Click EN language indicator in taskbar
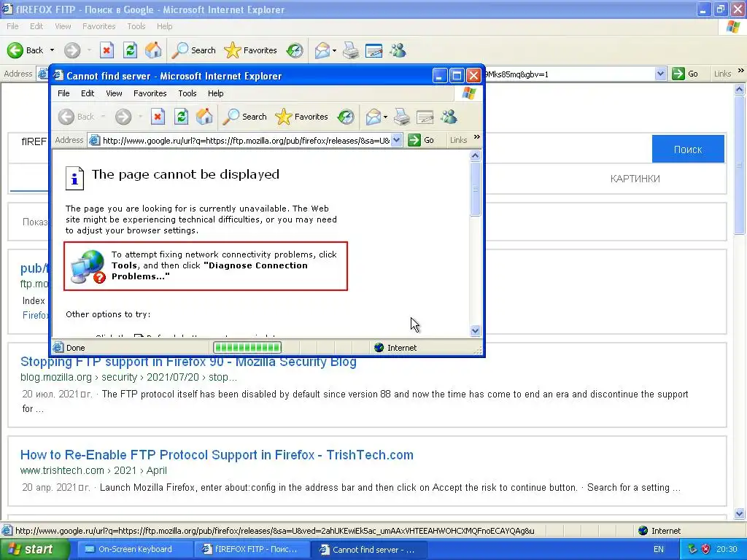 click(659, 550)
